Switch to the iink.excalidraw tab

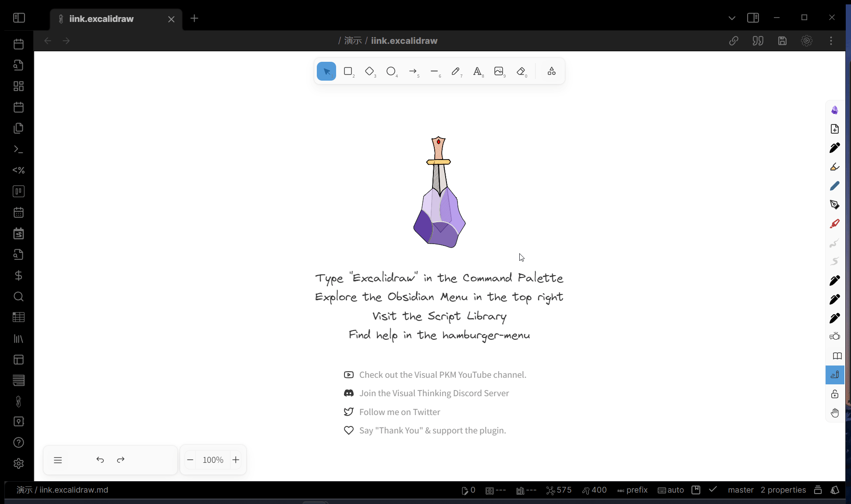pyautogui.click(x=101, y=19)
